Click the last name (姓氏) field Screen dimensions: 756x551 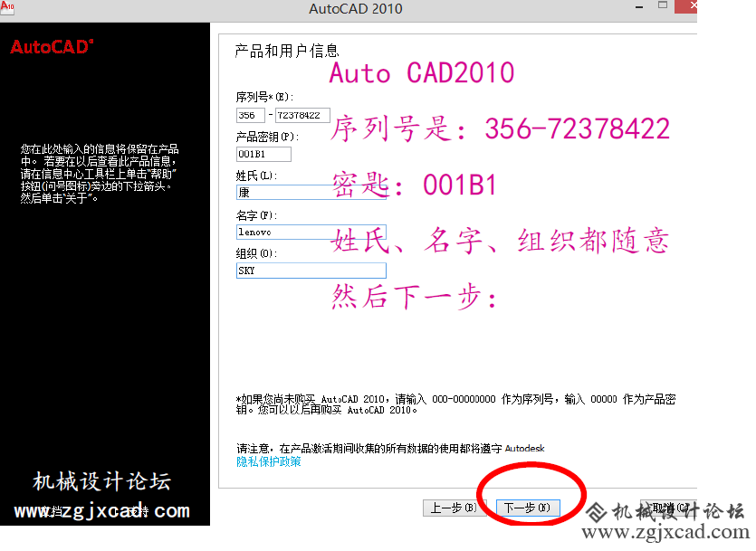pyautogui.click(x=311, y=192)
